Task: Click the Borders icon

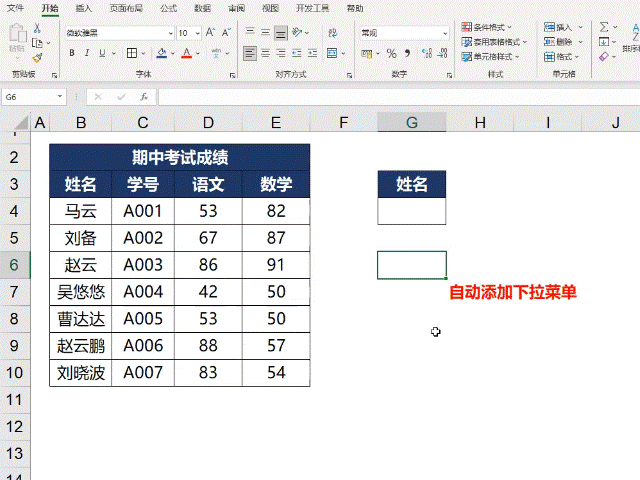Action: 132,53
